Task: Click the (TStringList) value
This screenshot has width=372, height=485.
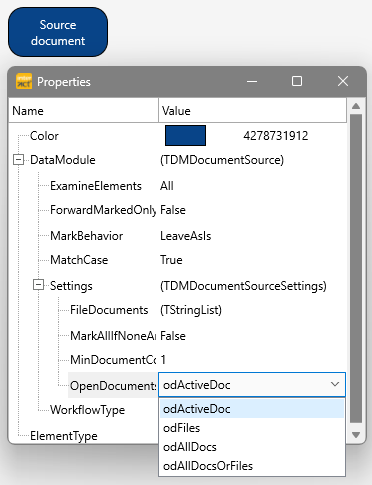Action: tap(191, 310)
